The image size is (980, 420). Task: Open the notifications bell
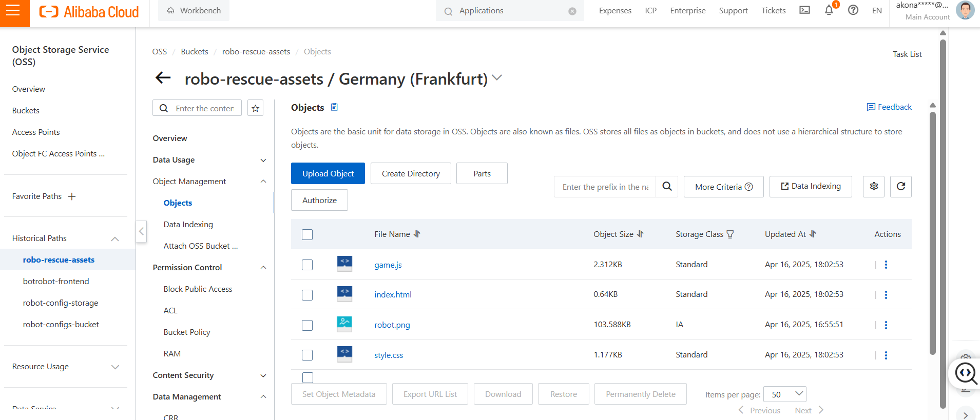[x=829, y=10]
